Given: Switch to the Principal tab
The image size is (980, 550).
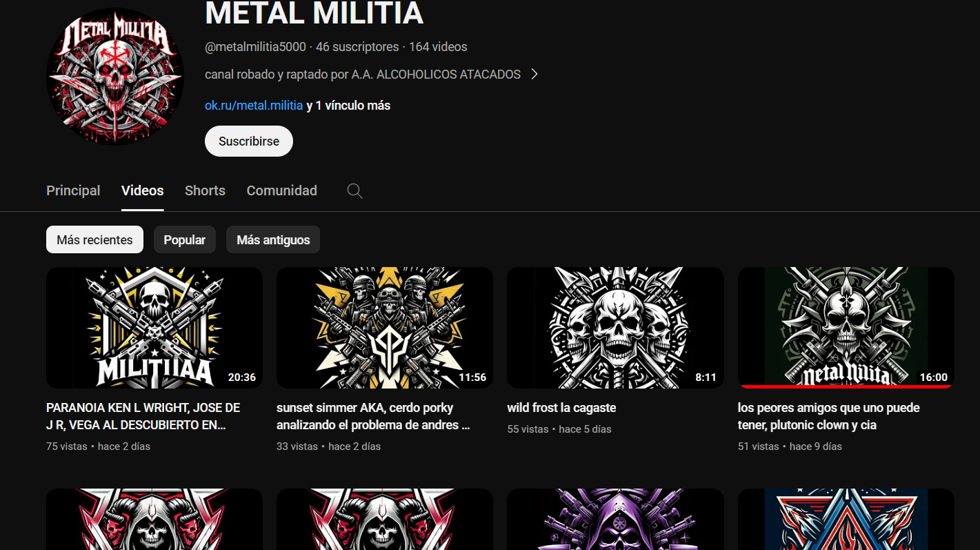Looking at the screenshot, I should 73,190.
